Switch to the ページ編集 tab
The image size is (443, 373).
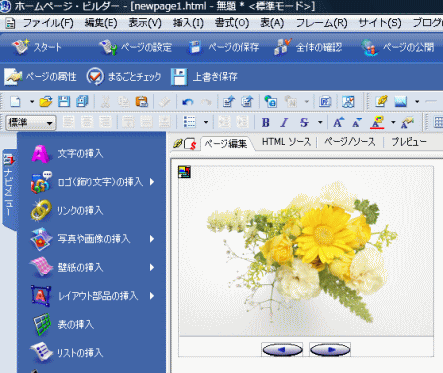click(226, 144)
